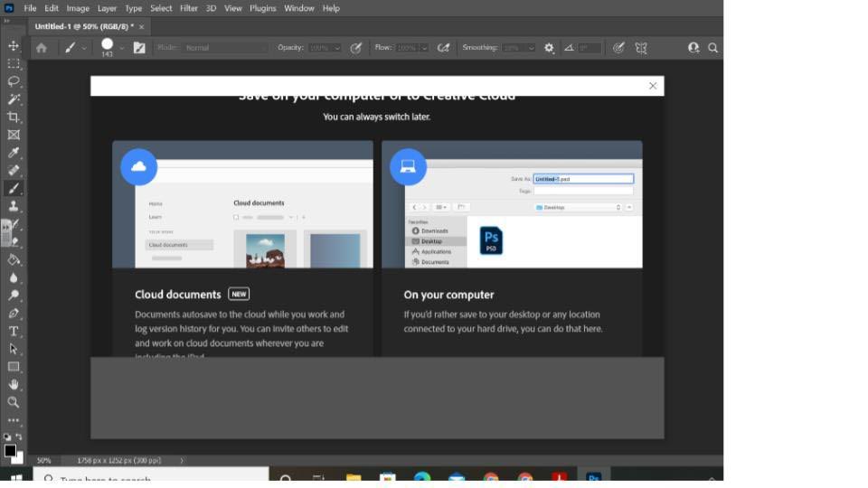Select the Path Selection tool
868x488 pixels.
(x=14, y=349)
